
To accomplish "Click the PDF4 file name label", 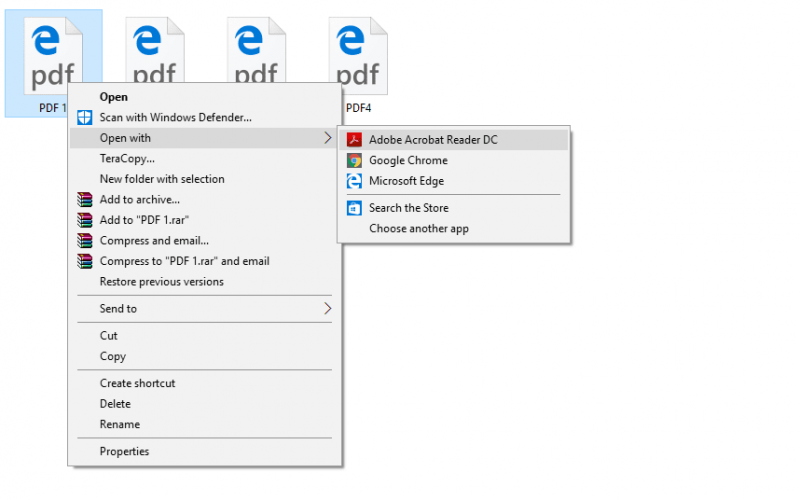I will click(359, 108).
